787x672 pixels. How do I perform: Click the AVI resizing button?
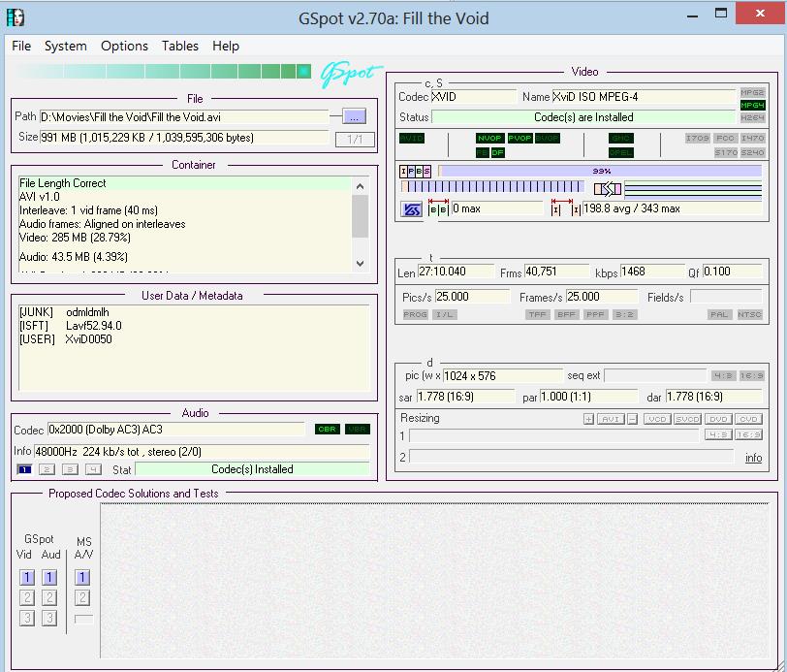(x=611, y=419)
